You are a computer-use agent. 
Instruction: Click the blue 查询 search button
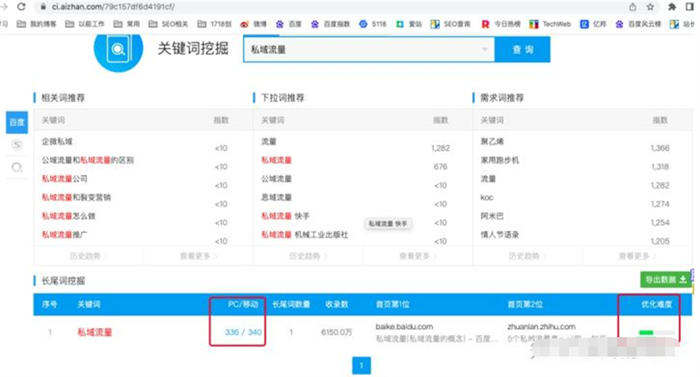point(522,49)
